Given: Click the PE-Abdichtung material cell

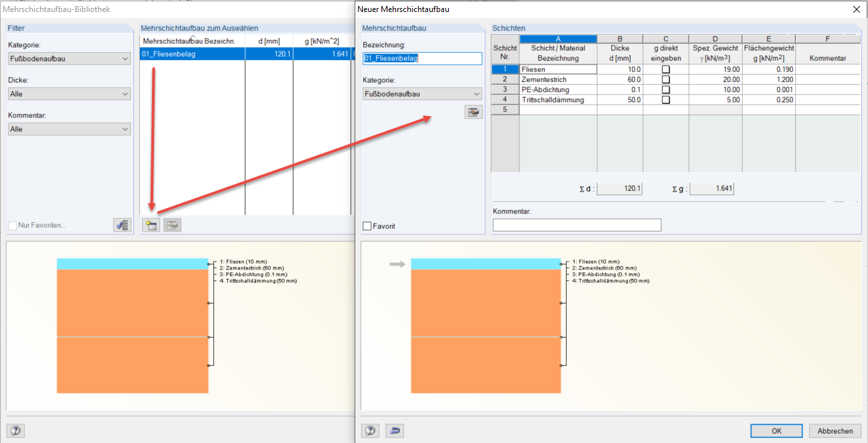Looking at the screenshot, I should pos(558,89).
